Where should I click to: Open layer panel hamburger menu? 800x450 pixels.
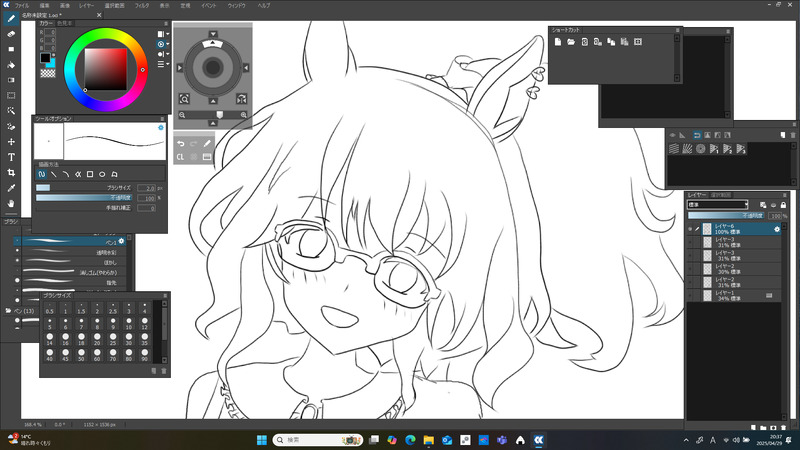(x=785, y=195)
